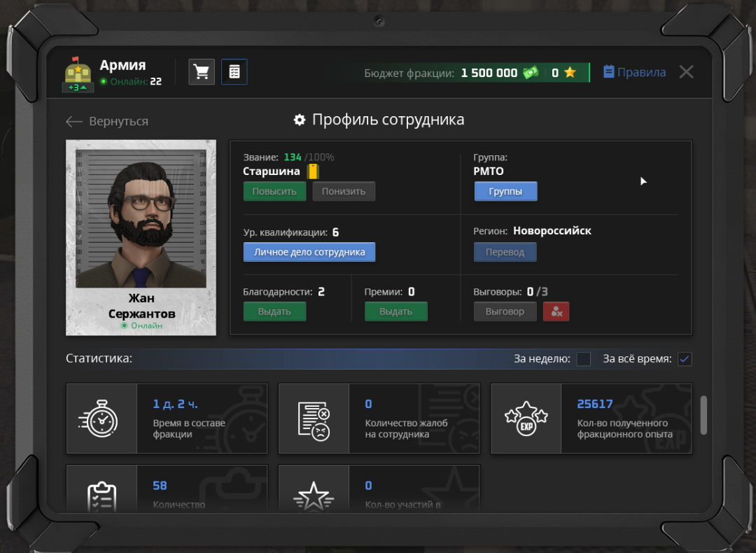The image size is (756, 553).
Task: Click the budget value '1 500 000'
Action: (x=489, y=73)
